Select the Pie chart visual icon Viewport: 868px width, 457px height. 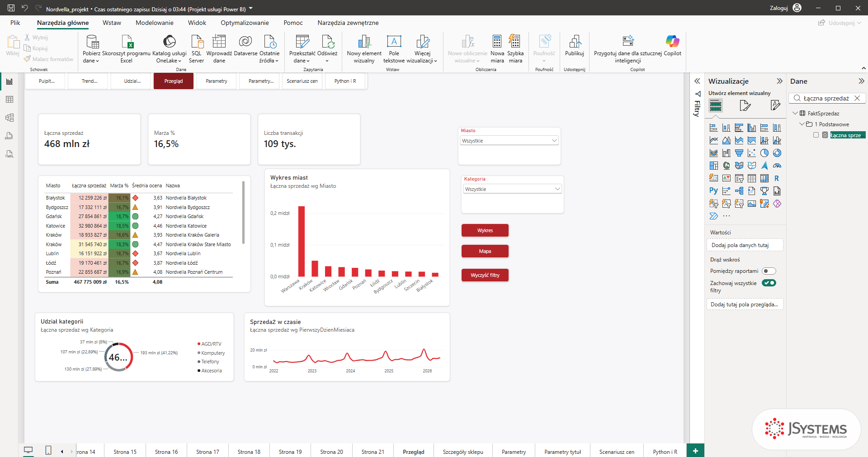point(764,153)
